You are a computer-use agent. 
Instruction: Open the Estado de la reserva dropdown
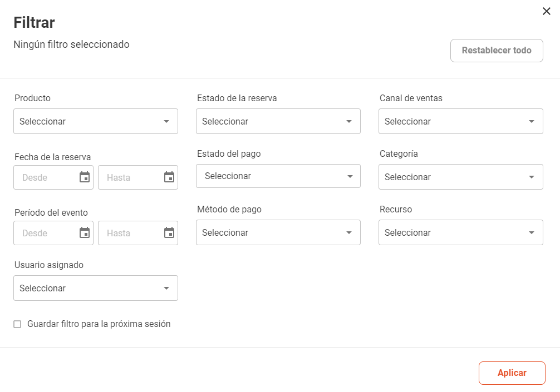click(278, 121)
